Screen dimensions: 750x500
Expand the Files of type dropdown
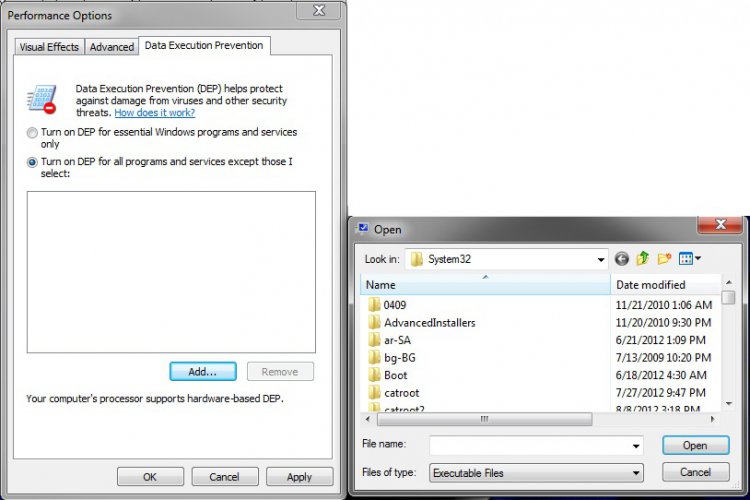636,472
